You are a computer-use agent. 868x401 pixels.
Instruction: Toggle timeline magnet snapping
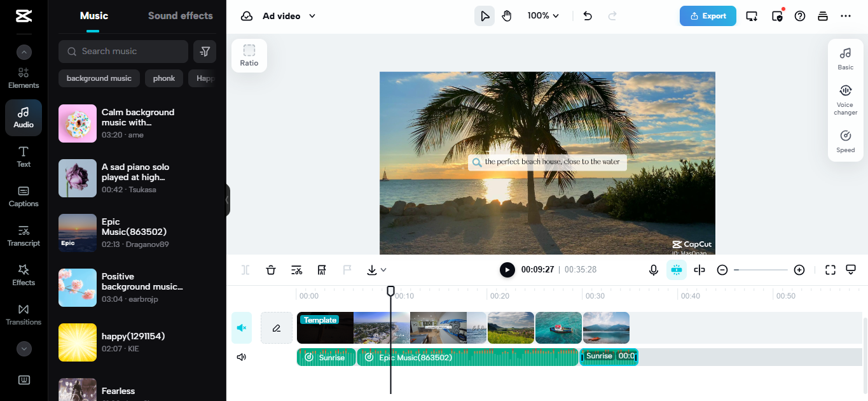pyautogui.click(x=677, y=270)
